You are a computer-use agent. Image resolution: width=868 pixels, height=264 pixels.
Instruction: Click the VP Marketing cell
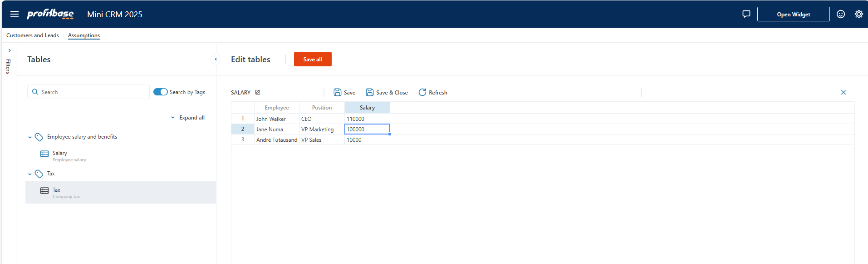click(322, 129)
